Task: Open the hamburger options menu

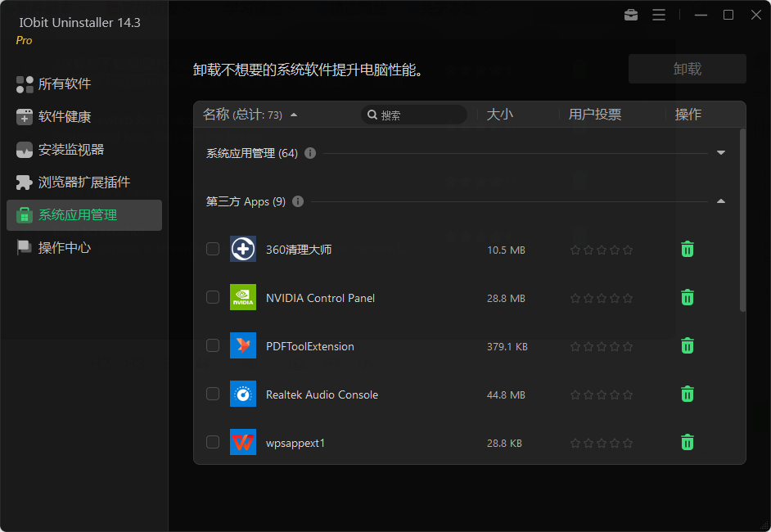Action: [x=659, y=15]
